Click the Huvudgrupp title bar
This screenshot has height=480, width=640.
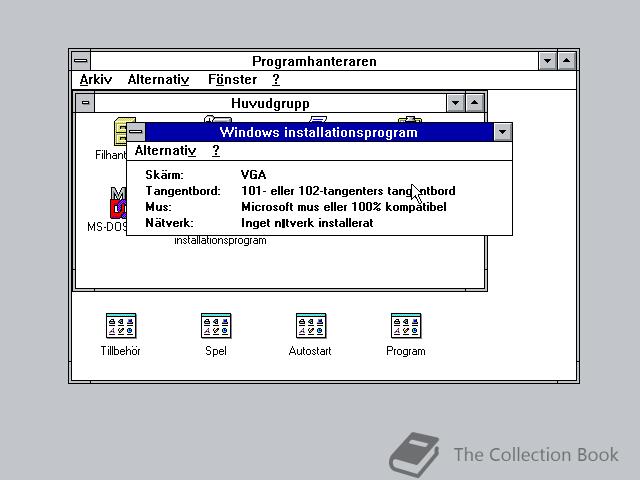(270, 103)
